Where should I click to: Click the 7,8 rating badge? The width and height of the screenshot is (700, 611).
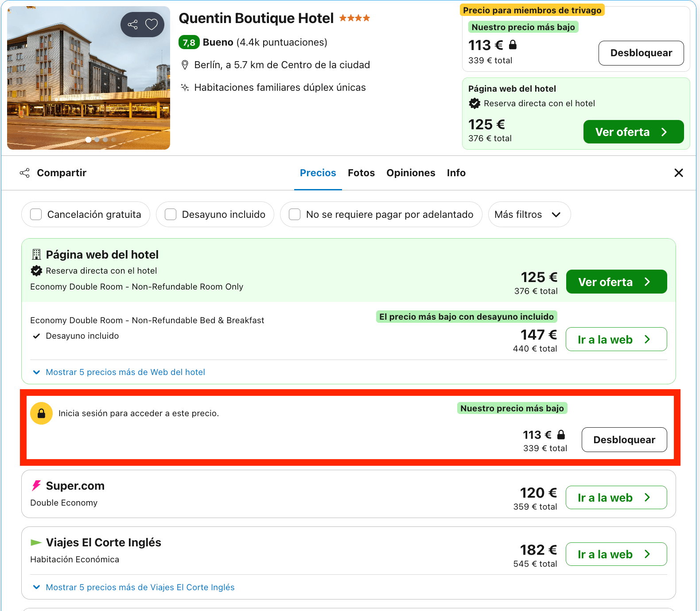click(189, 43)
